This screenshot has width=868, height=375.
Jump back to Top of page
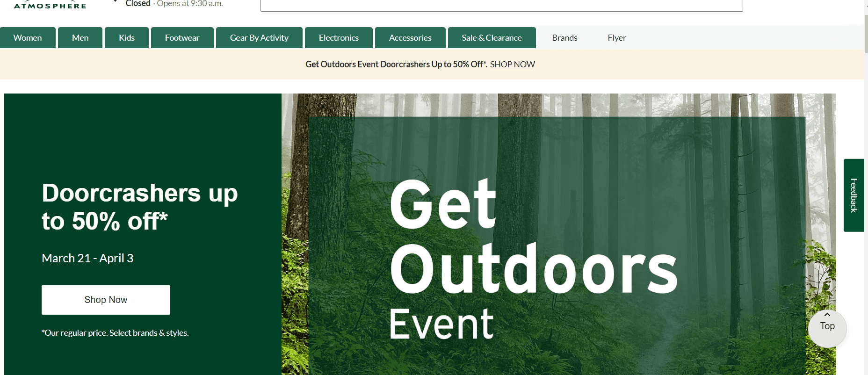(827, 328)
